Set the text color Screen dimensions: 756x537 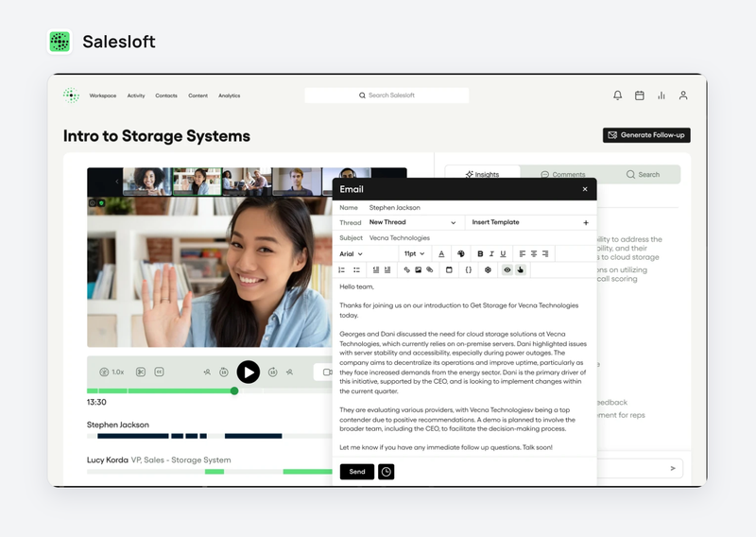click(x=441, y=253)
